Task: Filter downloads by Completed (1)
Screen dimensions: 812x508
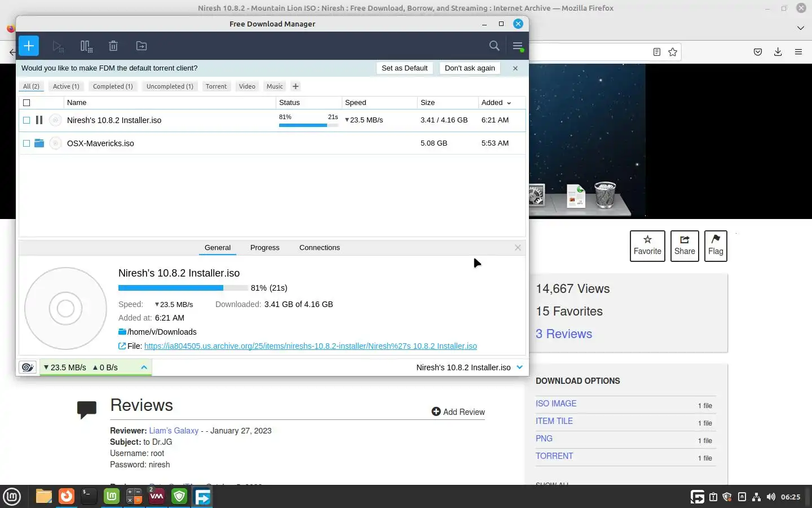Action: click(113, 86)
